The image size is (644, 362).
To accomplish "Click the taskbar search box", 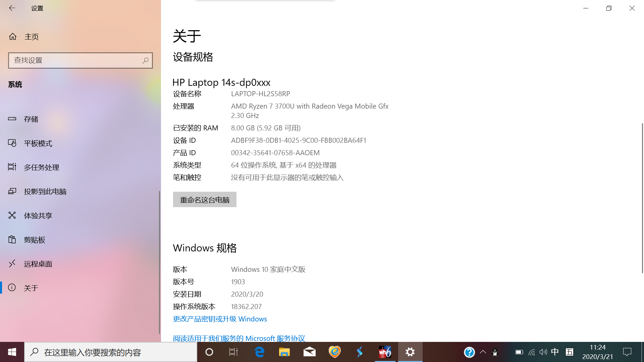I will click(111, 352).
